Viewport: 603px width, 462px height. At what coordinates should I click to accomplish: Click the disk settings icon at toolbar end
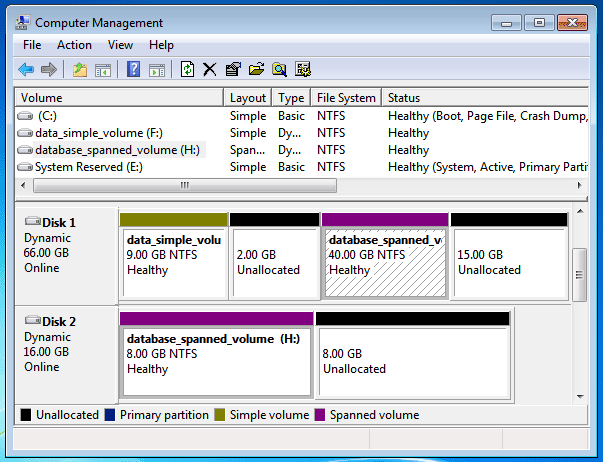coord(303,70)
